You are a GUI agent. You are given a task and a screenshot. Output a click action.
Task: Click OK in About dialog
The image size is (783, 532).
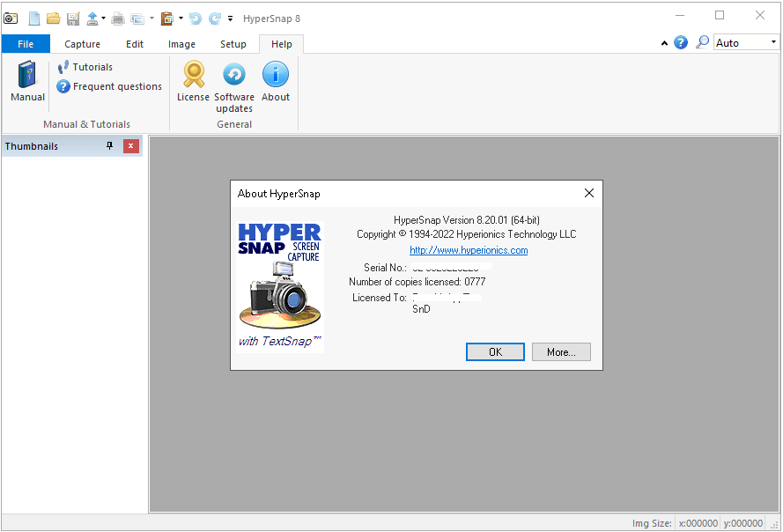[x=495, y=351]
